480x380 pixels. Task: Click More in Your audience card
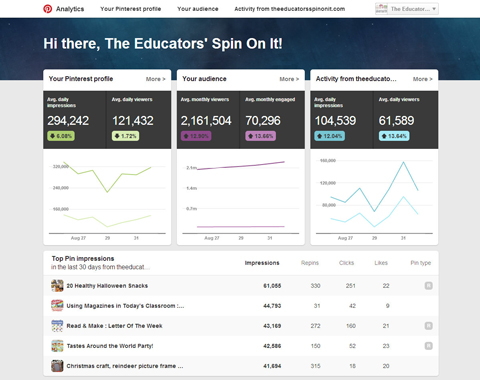pos(289,79)
